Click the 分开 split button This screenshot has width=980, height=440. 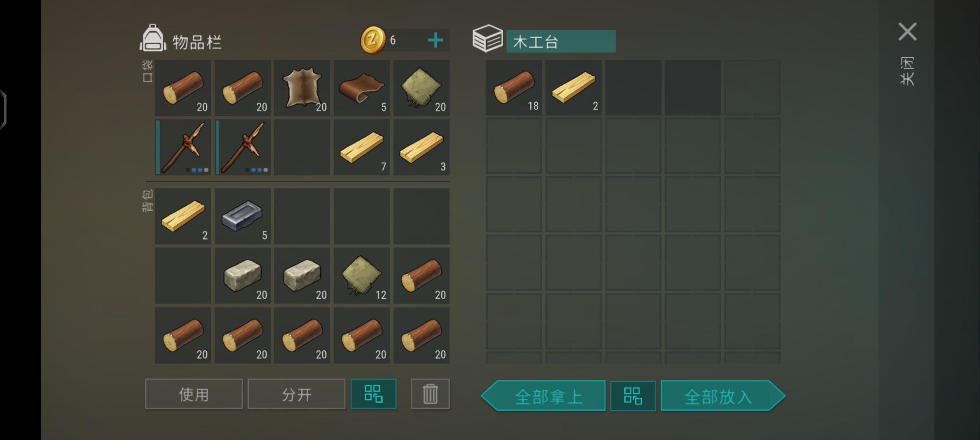coord(296,394)
